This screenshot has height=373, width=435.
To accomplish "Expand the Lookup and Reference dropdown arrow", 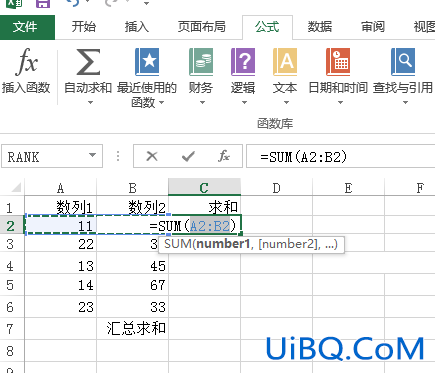I will pyautogui.click(x=405, y=103).
